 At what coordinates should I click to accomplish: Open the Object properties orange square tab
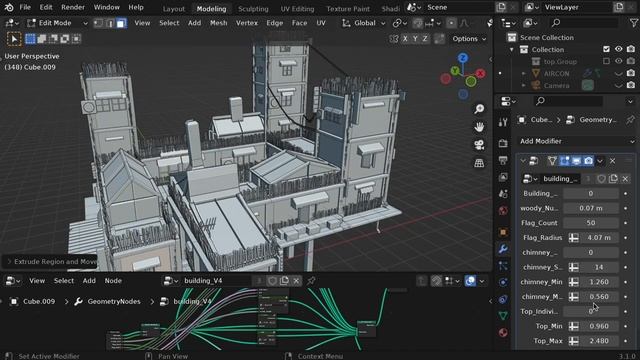pyautogui.click(x=503, y=232)
